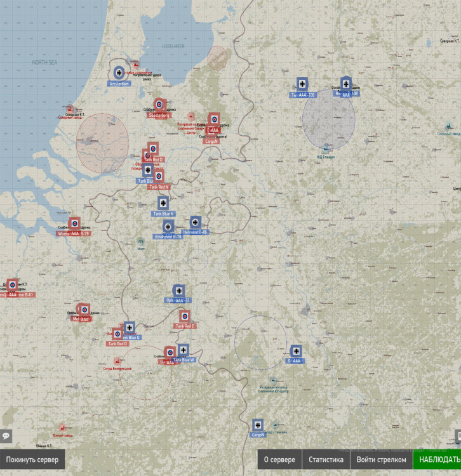Viewport: 461px width, 476px height.
Task: Select the Eindhoven B-78 airfield icon
Action: (168, 227)
